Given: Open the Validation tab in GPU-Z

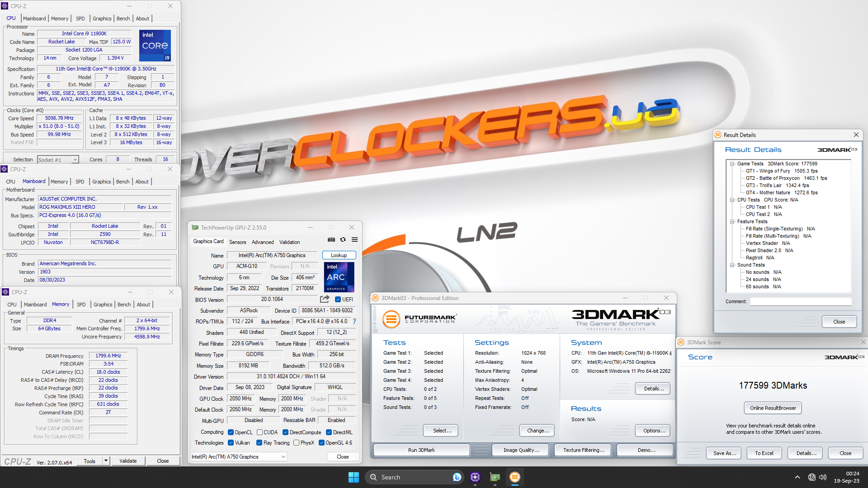Looking at the screenshot, I should click(x=289, y=242).
